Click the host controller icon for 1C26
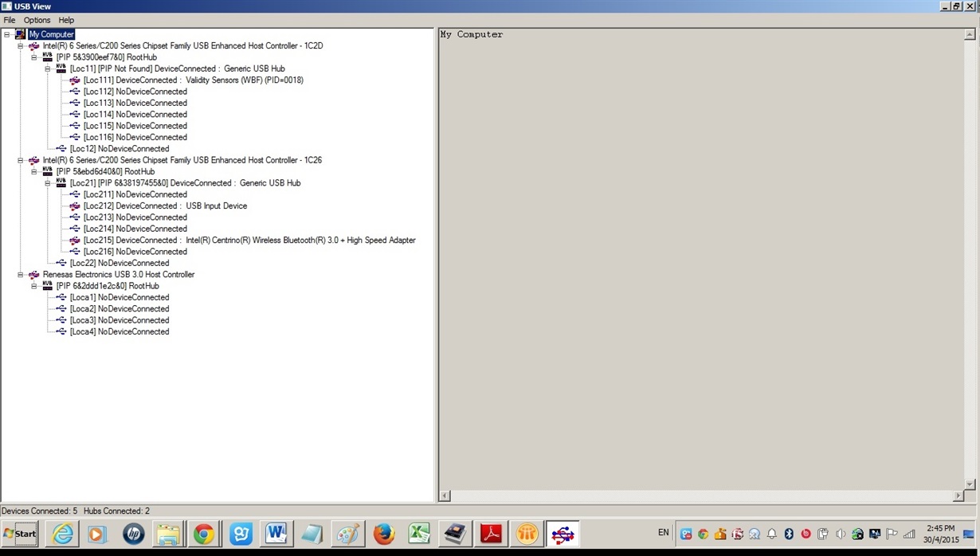Image resolution: width=980 pixels, height=556 pixels. 33,160
